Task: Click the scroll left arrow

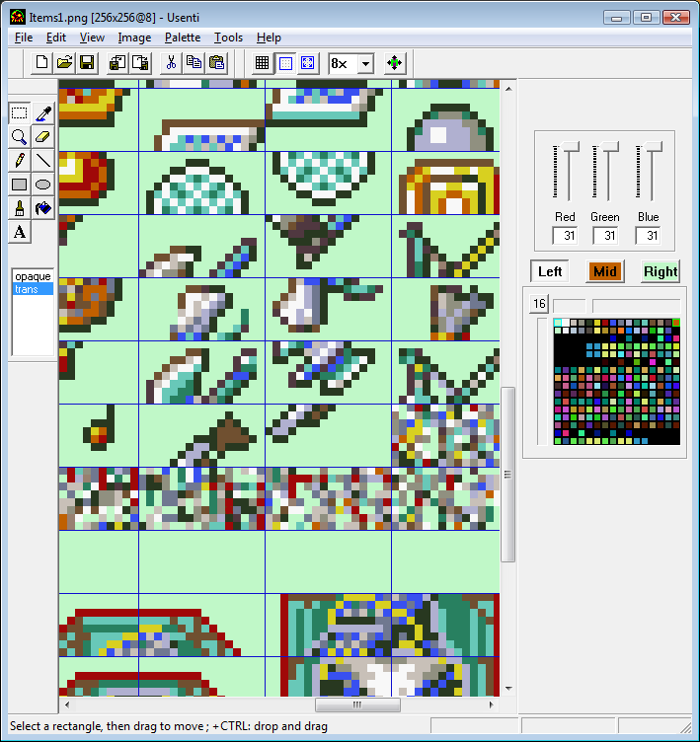Action: click(x=67, y=705)
